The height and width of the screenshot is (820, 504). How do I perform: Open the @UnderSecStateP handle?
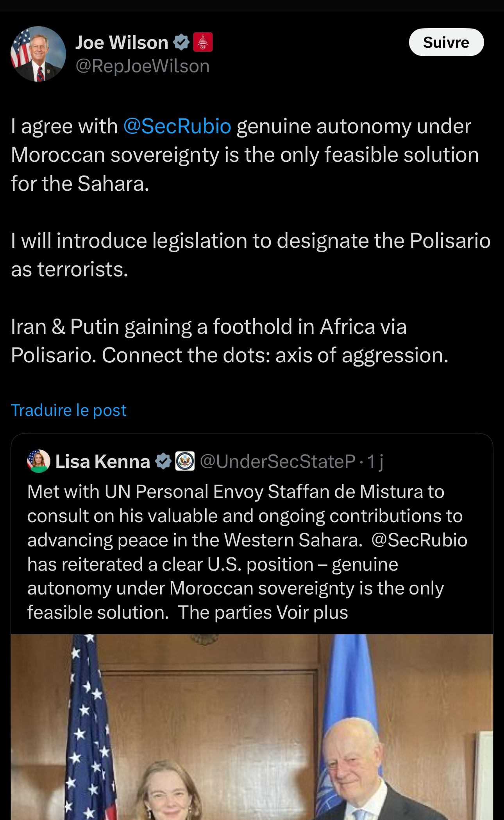tap(277, 462)
